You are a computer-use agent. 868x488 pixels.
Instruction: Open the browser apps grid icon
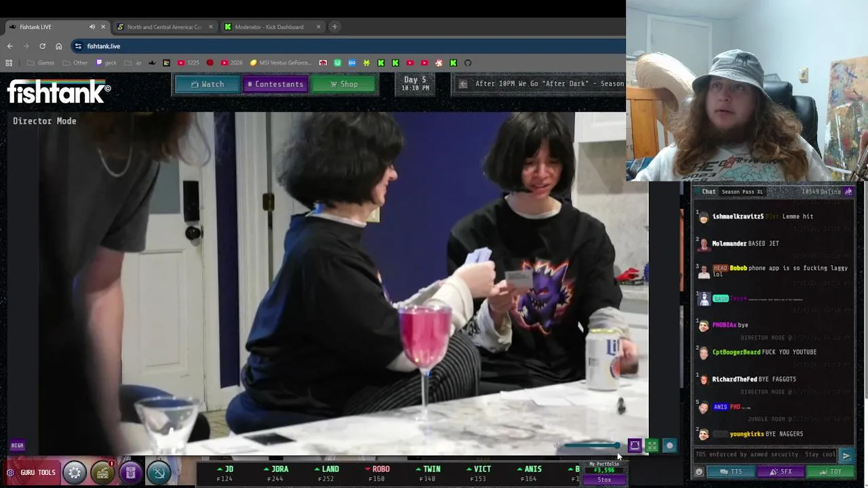tap(9, 63)
